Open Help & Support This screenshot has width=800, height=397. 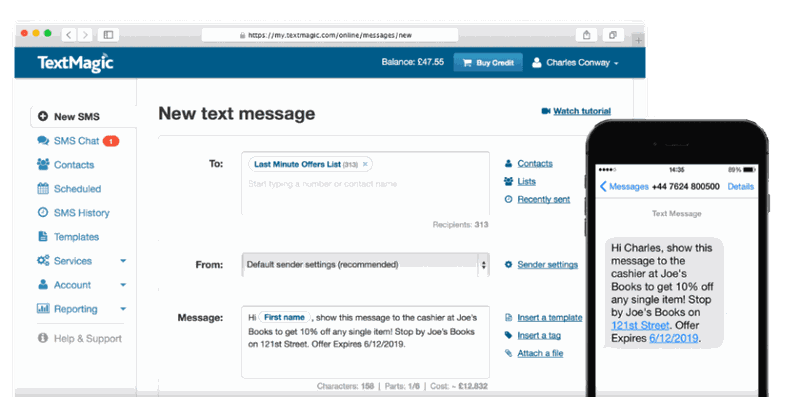click(88, 338)
